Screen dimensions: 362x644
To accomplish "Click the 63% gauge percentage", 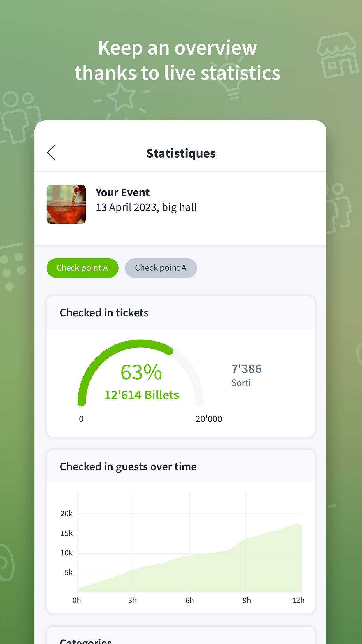I will click(141, 372).
